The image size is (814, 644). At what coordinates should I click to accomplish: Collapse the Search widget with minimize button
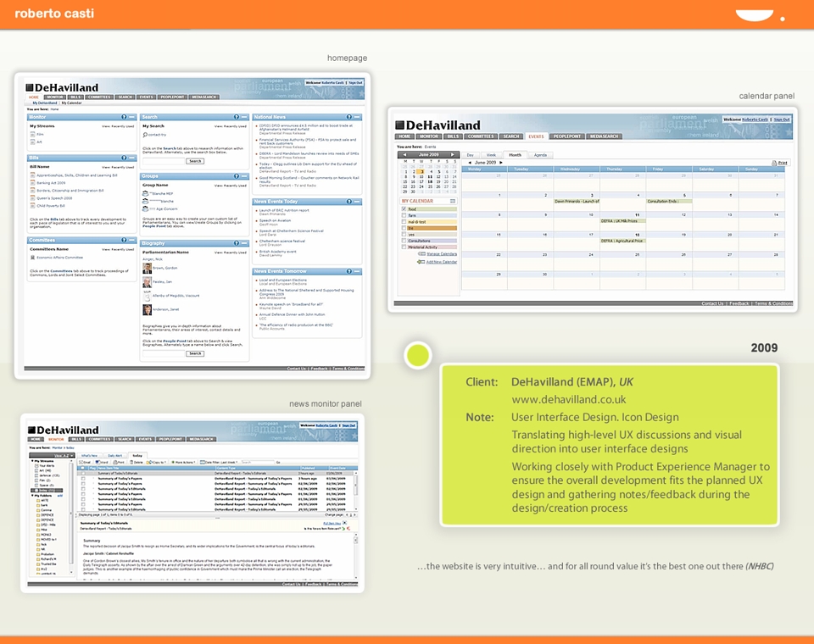pyautogui.click(x=244, y=117)
